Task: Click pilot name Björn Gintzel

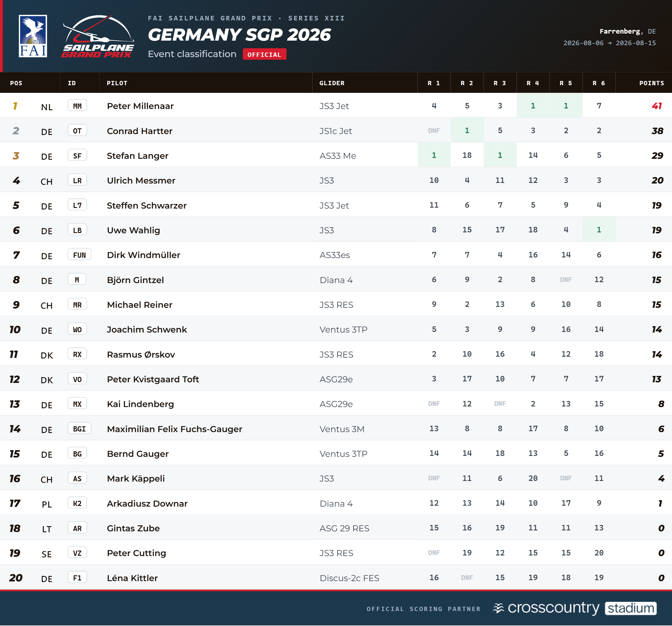Action: click(x=135, y=280)
